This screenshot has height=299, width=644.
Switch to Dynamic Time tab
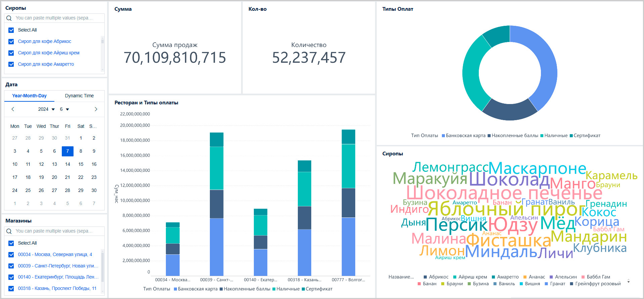pos(79,96)
